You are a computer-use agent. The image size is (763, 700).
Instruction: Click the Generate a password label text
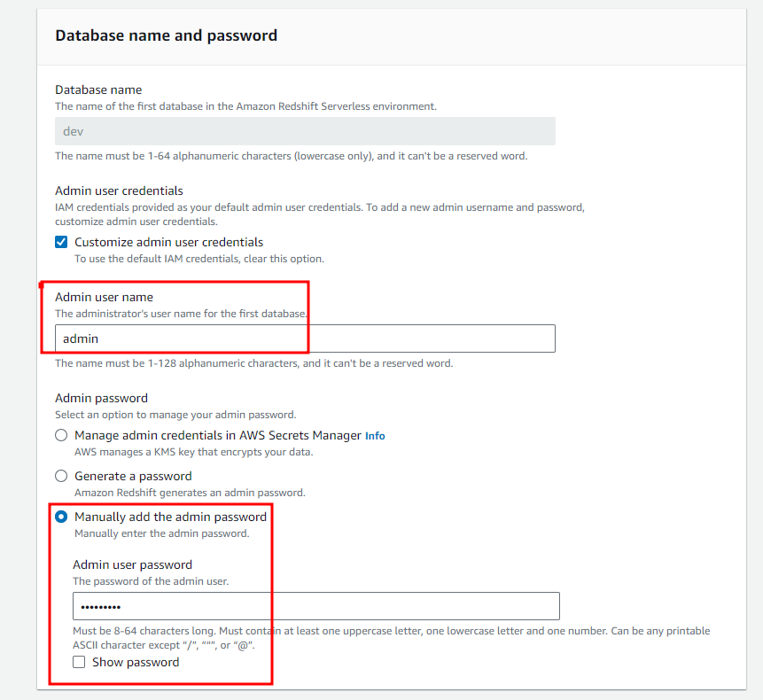(133, 476)
